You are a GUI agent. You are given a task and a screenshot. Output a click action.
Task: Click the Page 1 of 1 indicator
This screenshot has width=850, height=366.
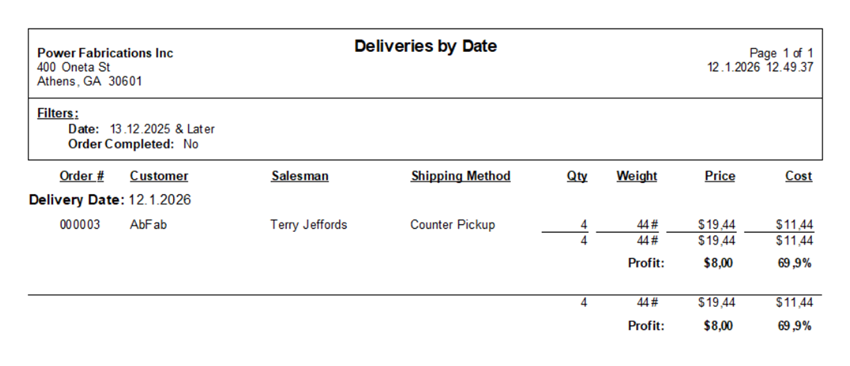click(x=781, y=53)
